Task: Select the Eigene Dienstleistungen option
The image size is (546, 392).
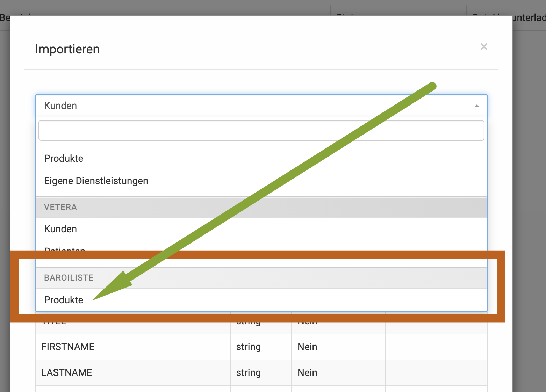Action: point(96,181)
